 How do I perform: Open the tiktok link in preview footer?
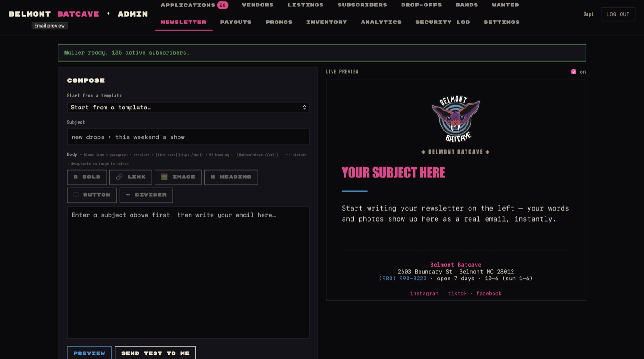(457, 293)
